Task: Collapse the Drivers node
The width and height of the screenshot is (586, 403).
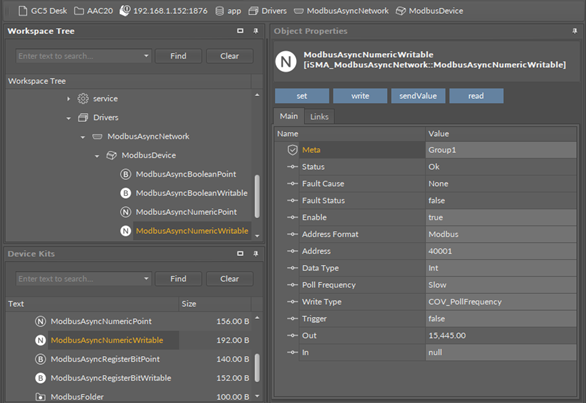Action: click(x=68, y=118)
